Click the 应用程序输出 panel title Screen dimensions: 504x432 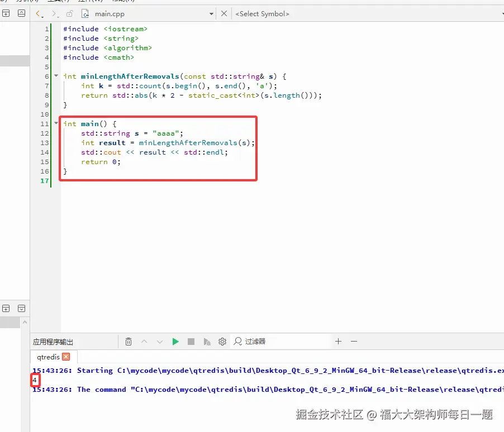click(53, 342)
